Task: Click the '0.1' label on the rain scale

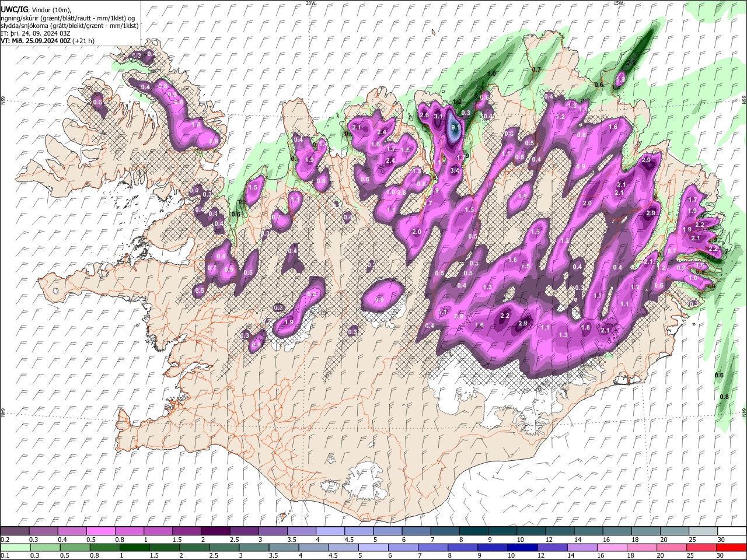Action: [x=5, y=556]
